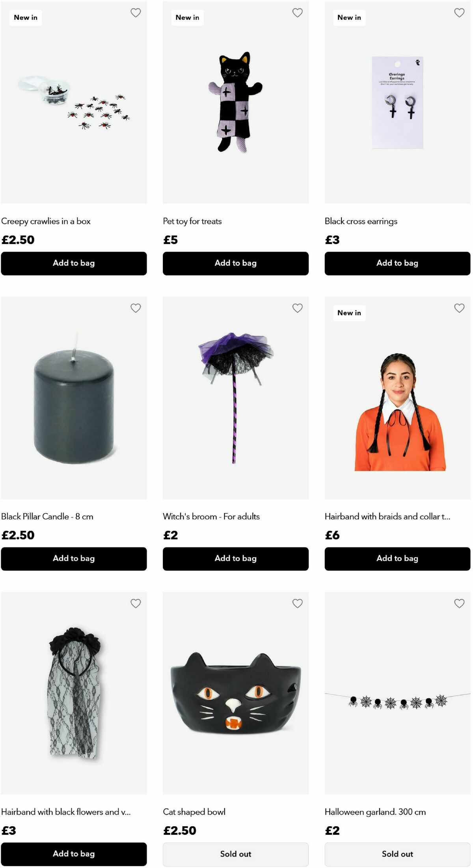Favorite the Halloween garland via heart icon
Viewport: 473px width, 868px height.
click(459, 603)
